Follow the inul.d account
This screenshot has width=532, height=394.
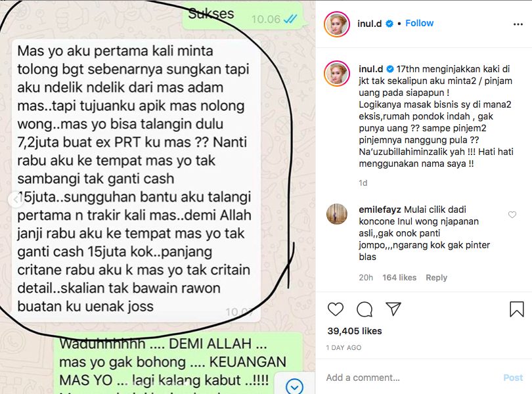419,23
